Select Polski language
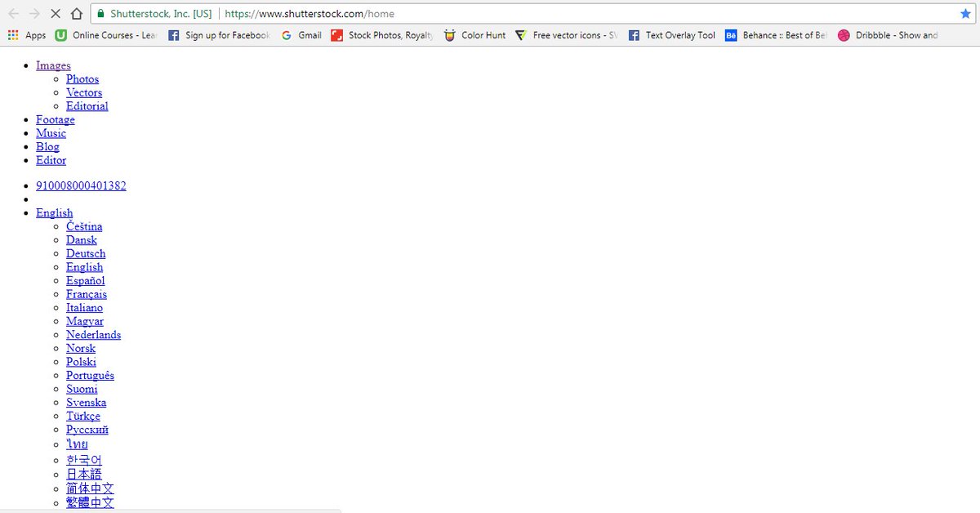Screen dimensions: 980x513 pyautogui.click(x=82, y=362)
